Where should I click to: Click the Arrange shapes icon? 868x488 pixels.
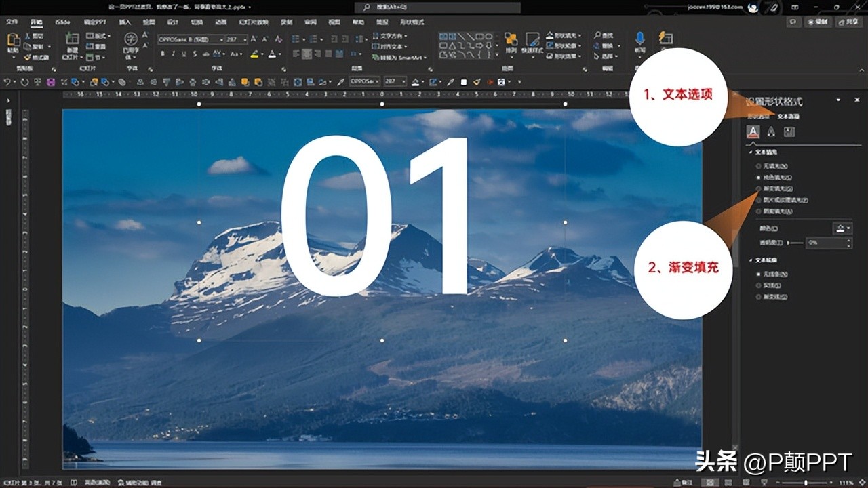click(x=511, y=39)
